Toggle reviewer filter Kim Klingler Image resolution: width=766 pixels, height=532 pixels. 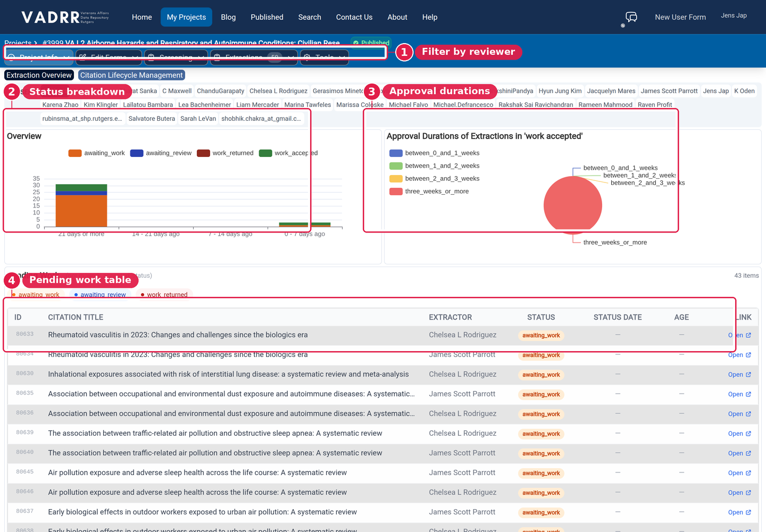[101, 105]
